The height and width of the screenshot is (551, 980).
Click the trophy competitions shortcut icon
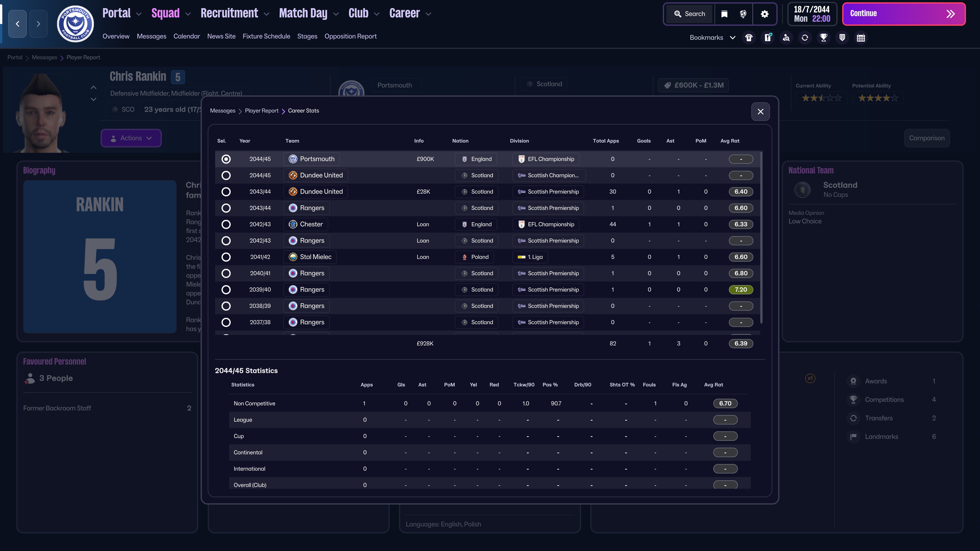click(824, 38)
